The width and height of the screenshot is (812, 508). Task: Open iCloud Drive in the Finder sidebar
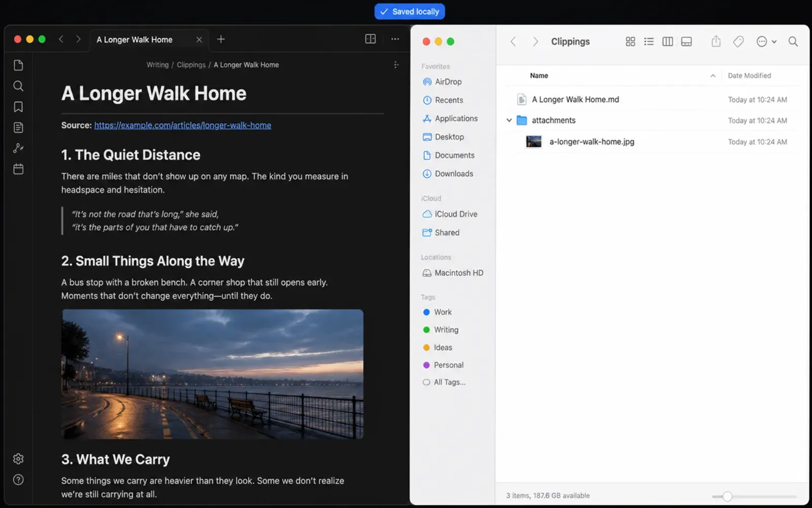point(450,214)
